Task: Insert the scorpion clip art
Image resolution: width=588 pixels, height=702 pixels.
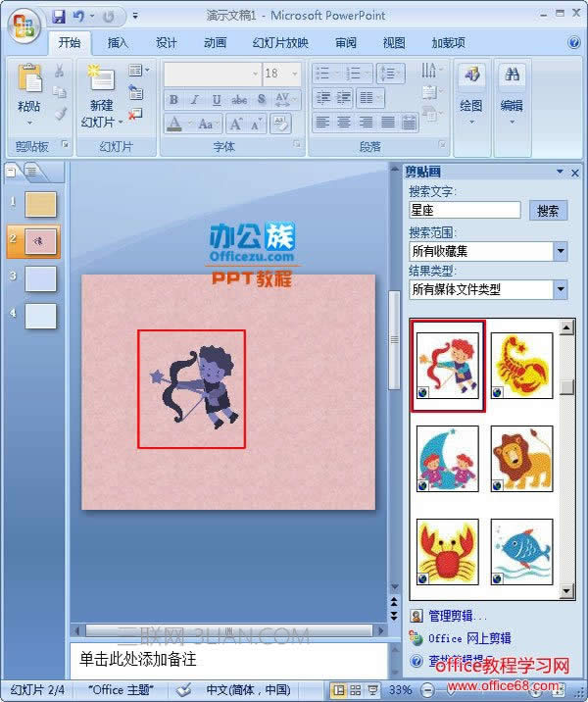Action: (x=521, y=366)
